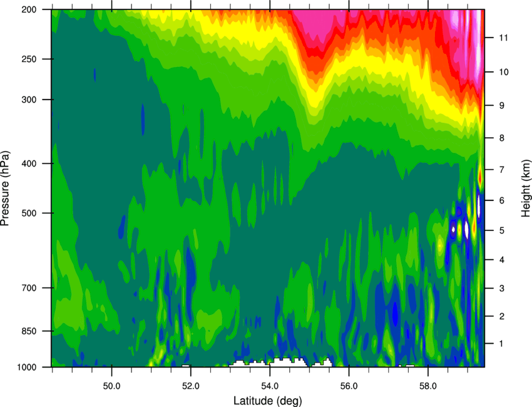Click the 500 pressure tick label
The image size is (532, 407).
tap(29, 213)
